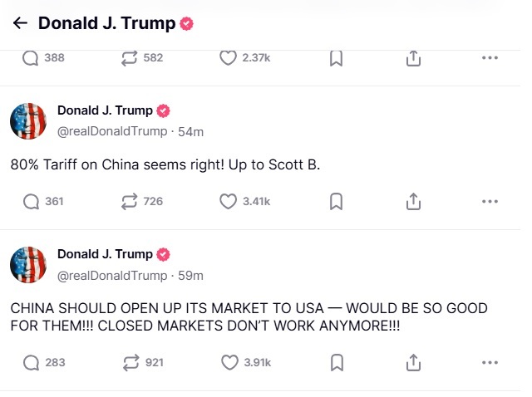532x397 pixels.
Task: Reply to the CLOSED MARKETS post
Action: click(32, 362)
